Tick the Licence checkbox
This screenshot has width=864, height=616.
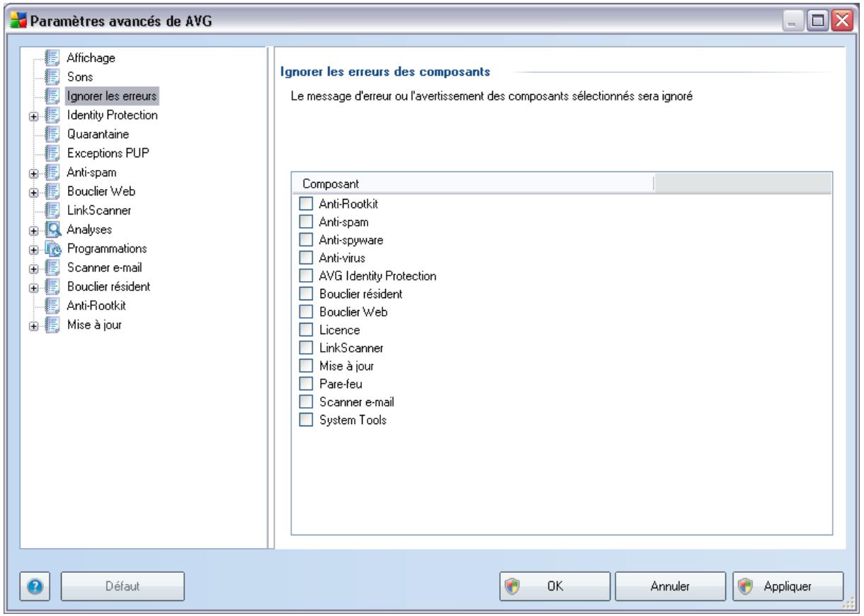[x=305, y=330]
